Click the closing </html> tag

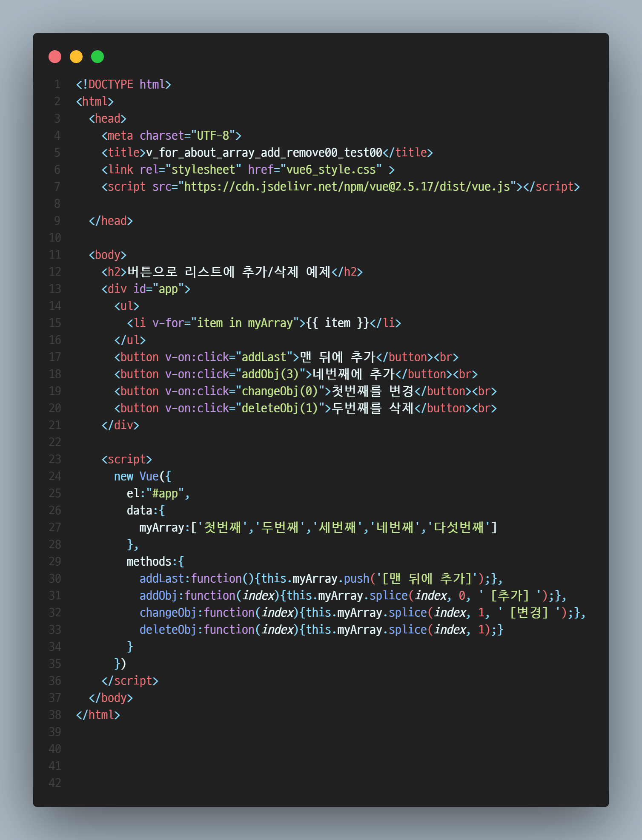pos(98,715)
